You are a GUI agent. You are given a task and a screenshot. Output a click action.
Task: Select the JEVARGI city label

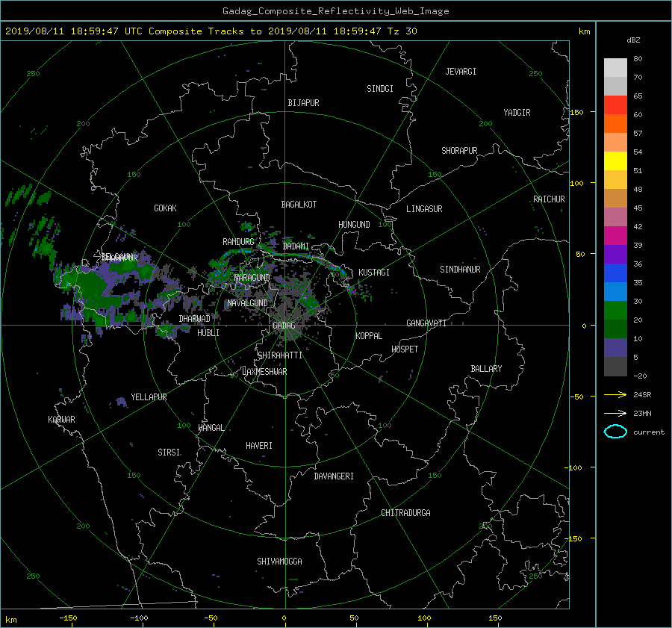(461, 72)
